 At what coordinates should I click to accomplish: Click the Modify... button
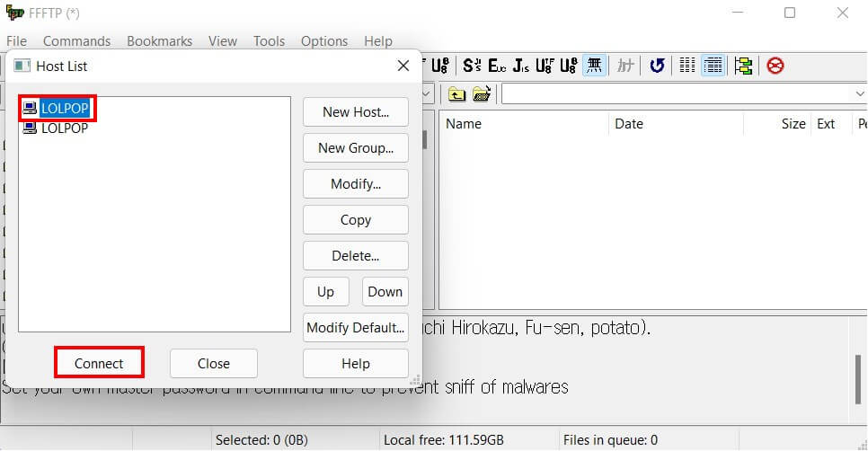(x=356, y=183)
